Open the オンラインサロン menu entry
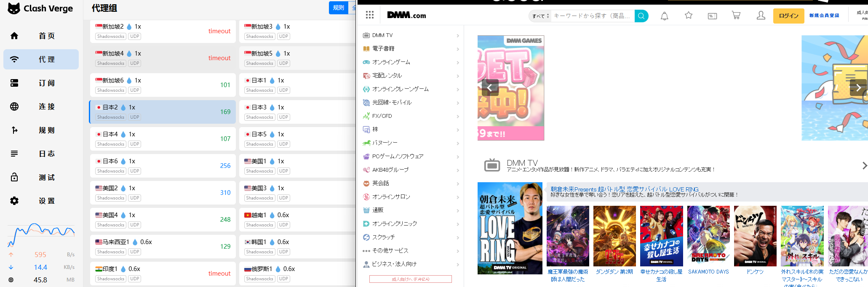Viewport: 868px width, 287px height. point(411,197)
